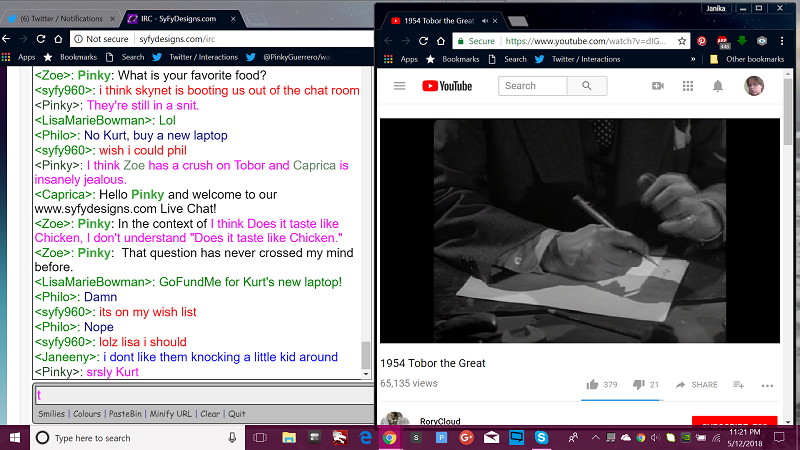Open video more actions ellipsis
This screenshot has height=450, width=800.
click(767, 386)
